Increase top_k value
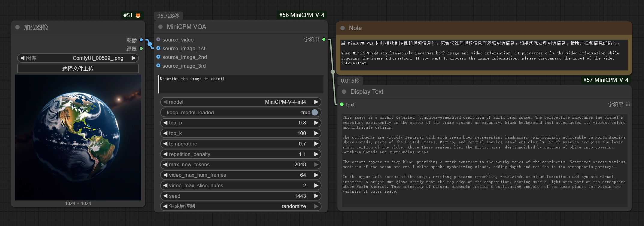The width and height of the screenshot is (644, 226). 316,133
